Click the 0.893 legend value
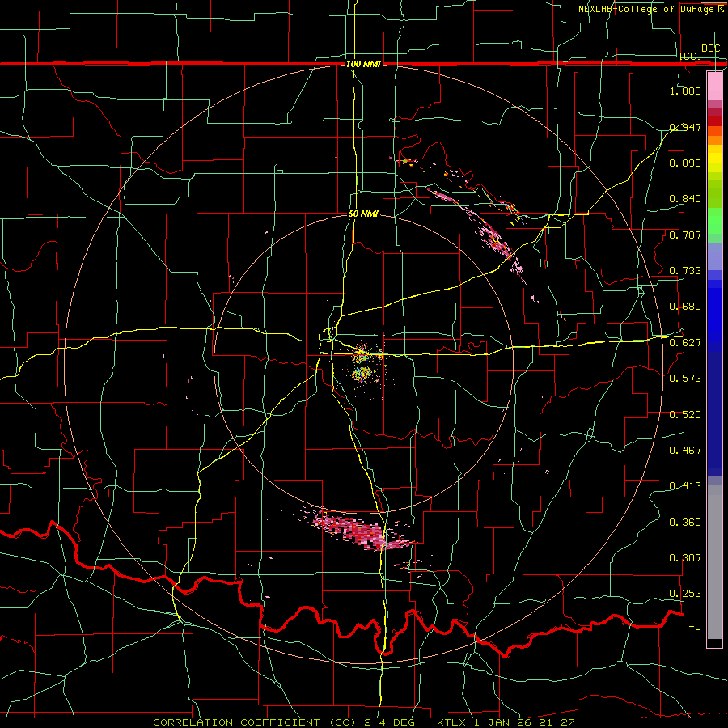Screen dimensions: 728x728 point(685,163)
